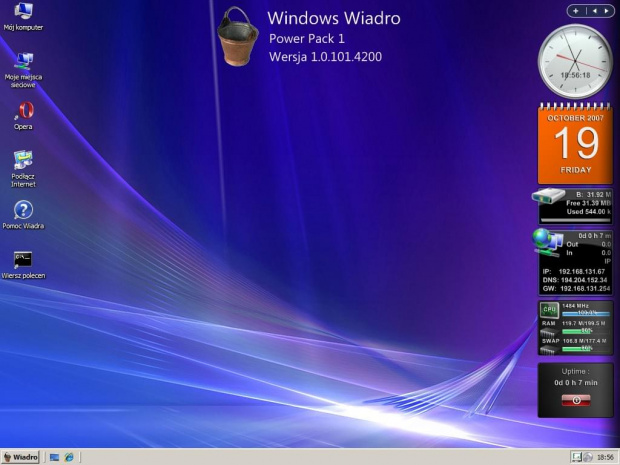Click the DNS 194.204.152.34 line

click(x=575, y=280)
